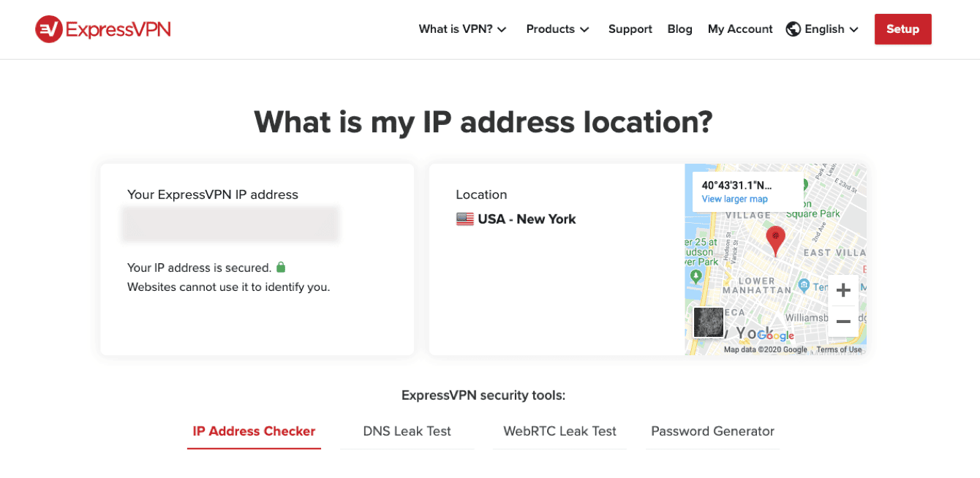Viewport: 980px width, 478px height.
Task: Zoom in on the map
Action: (843, 290)
